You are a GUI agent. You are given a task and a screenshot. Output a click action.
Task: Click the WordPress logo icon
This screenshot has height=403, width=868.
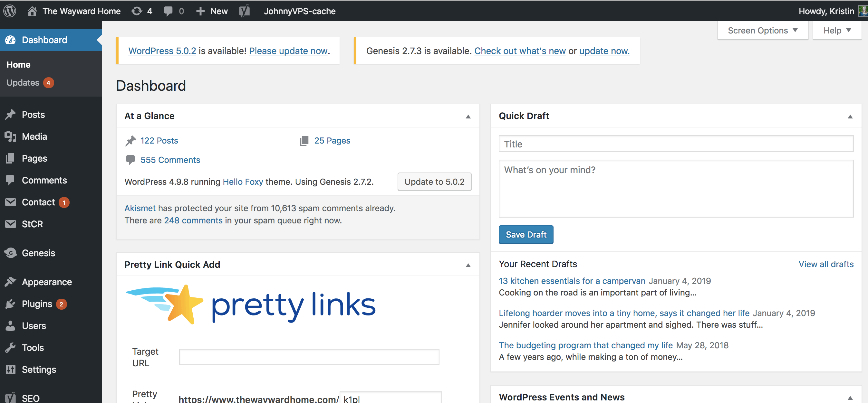tap(10, 11)
